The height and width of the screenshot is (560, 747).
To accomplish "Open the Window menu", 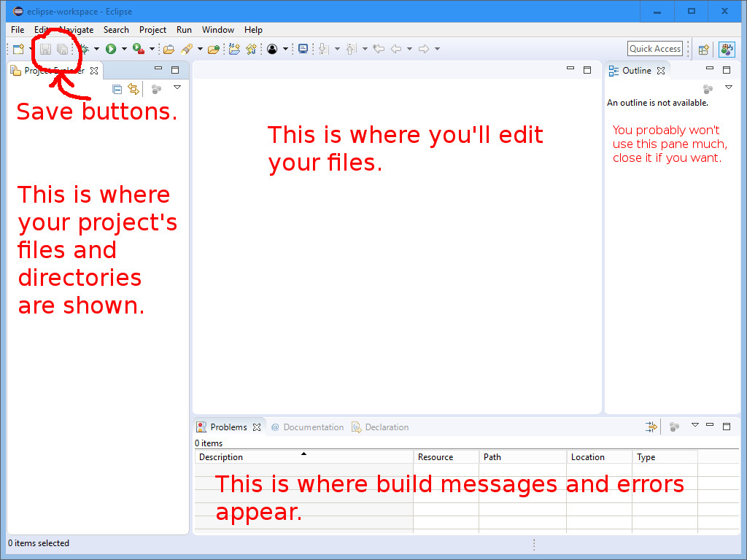I will (x=218, y=30).
